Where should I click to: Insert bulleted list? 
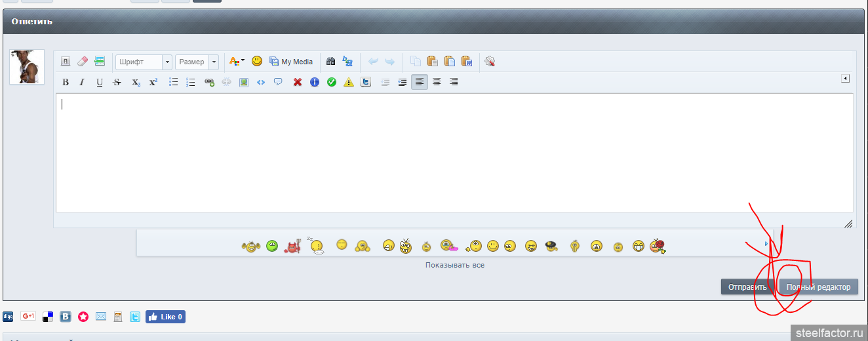[x=174, y=83]
